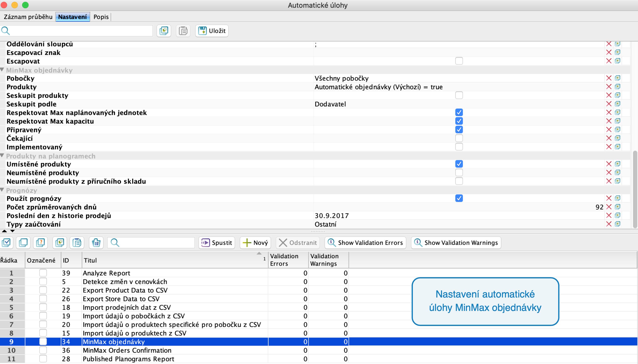Reset Escapovací znak with red X
Viewport: 638px width, 364px height.
[x=609, y=52]
